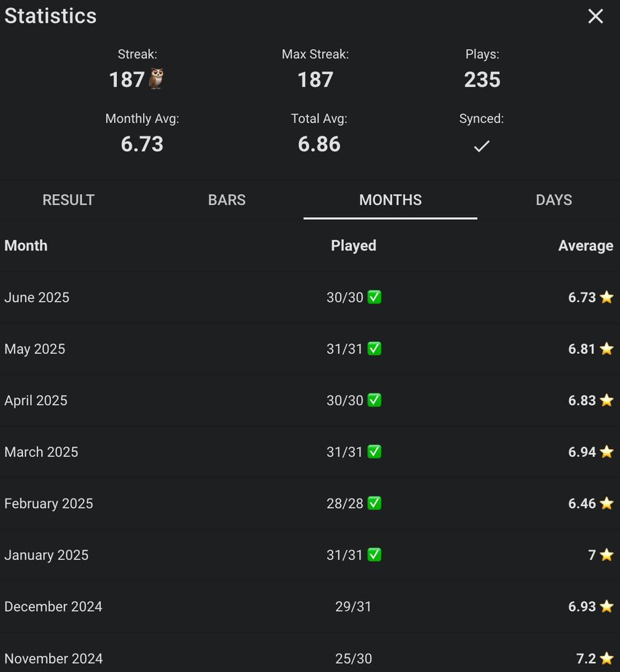Click the Statistics dialog title
This screenshot has width=620, height=672.
coord(50,16)
